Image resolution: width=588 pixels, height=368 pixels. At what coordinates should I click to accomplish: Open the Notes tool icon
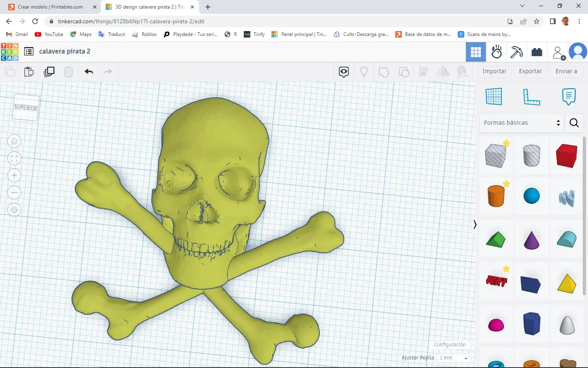coord(568,97)
